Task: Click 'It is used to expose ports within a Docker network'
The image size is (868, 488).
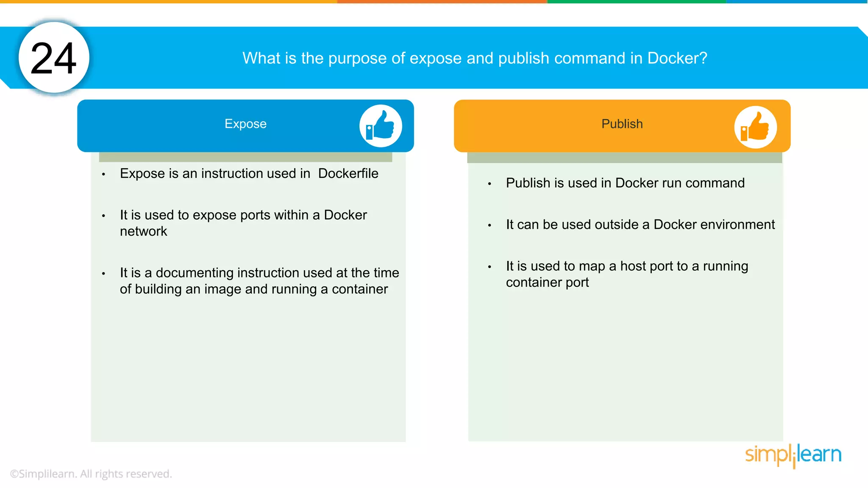Action: (x=243, y=223)
